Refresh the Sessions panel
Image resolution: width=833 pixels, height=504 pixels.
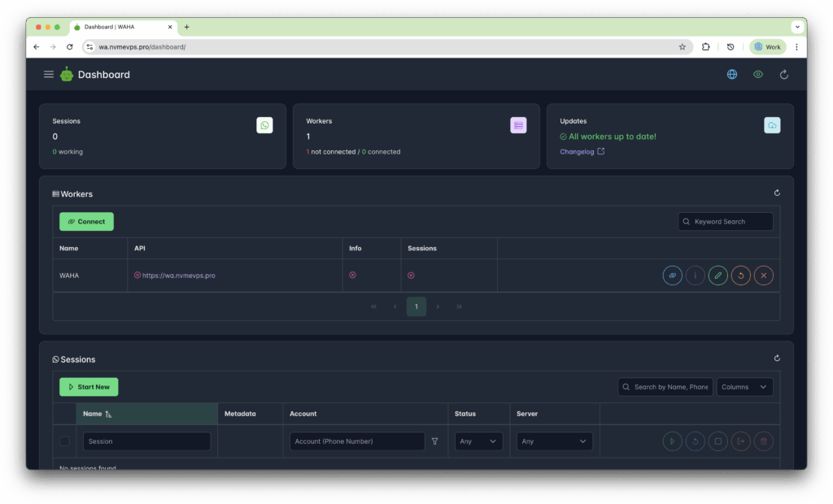(x=777, y=358)
